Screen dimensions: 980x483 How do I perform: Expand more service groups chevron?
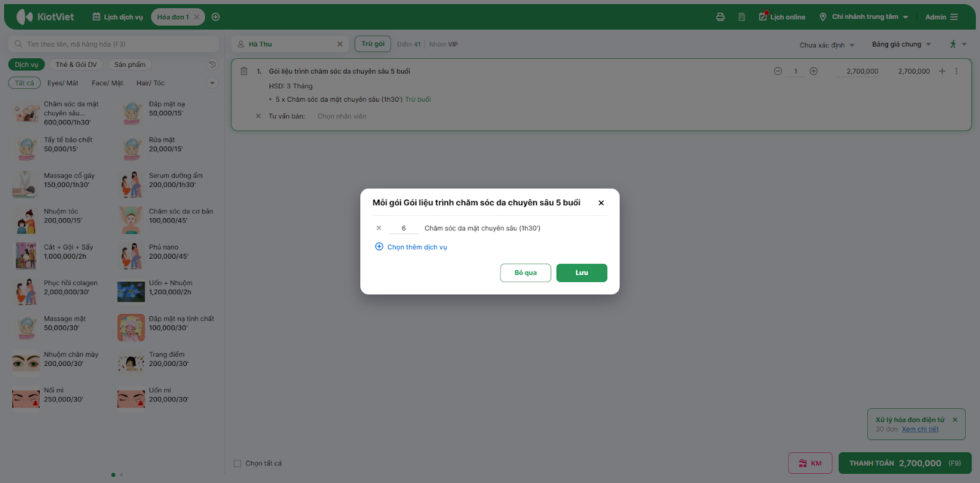point(213,83)
